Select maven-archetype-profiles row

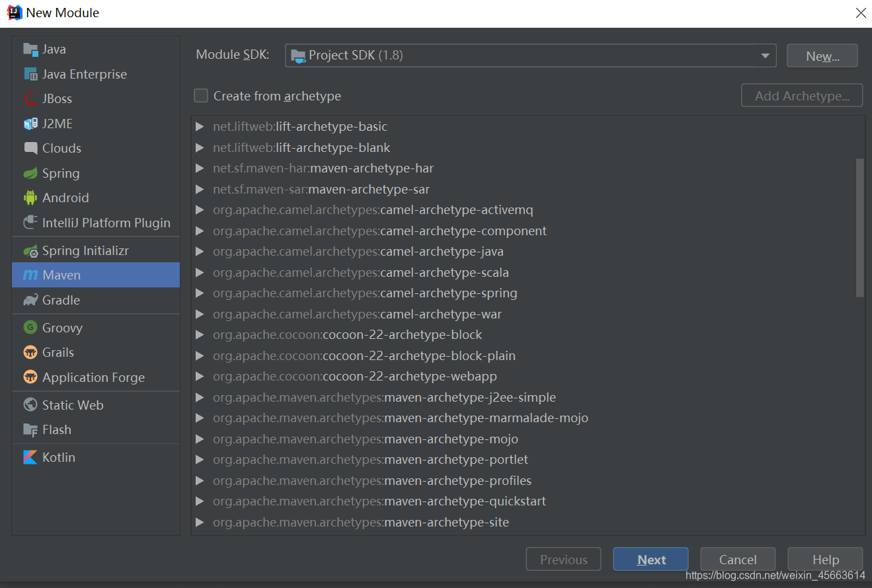(x=522, y=481)
